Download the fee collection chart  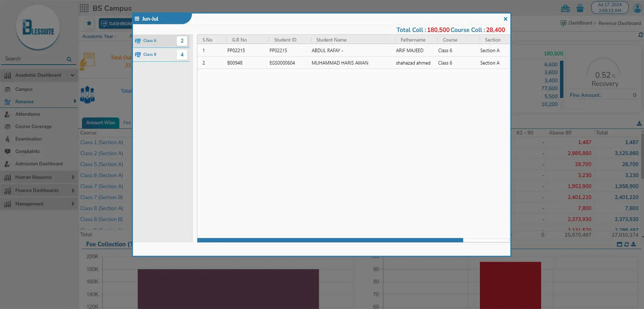[634, 244]
